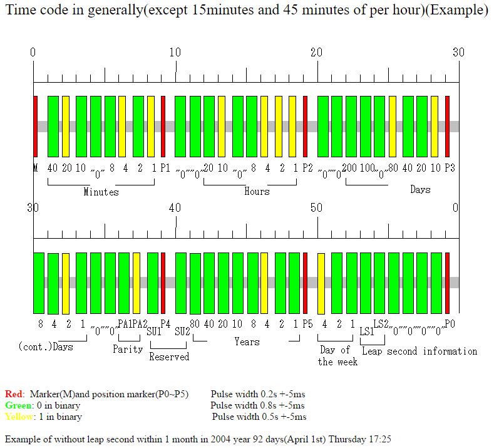This screenshot has width=494, height=448.
Task: Click the 40-second tick label
Action: tap(175, 208)
